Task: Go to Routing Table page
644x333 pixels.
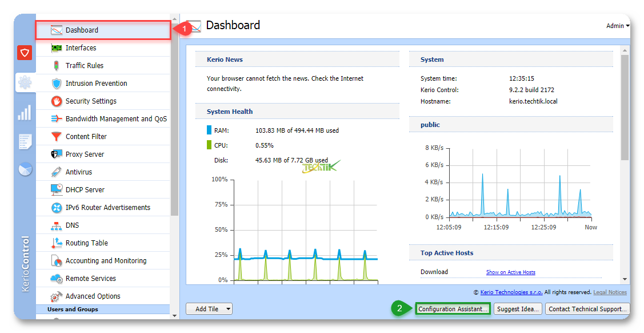Action: 86,243
